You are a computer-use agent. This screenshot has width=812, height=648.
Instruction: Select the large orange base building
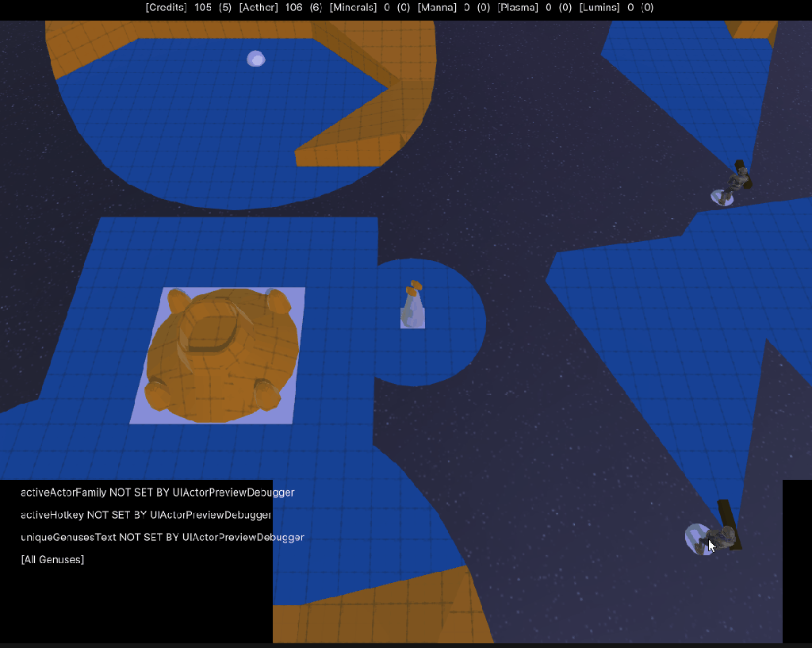pyautogui.click(x=223, y=354)
